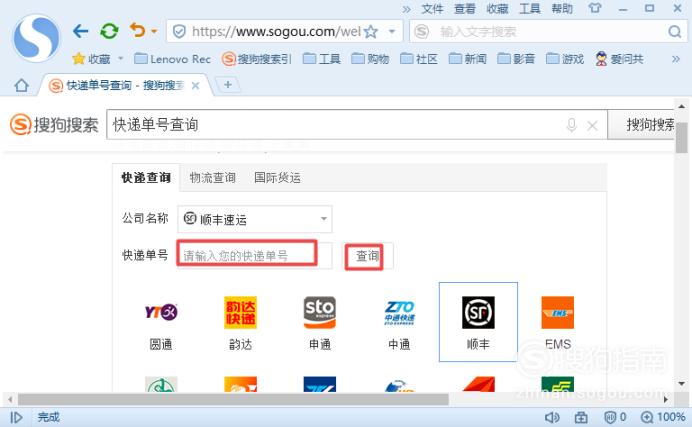Open the 爱问共 bookmark
692x427 pixels.
pos(619,59)
